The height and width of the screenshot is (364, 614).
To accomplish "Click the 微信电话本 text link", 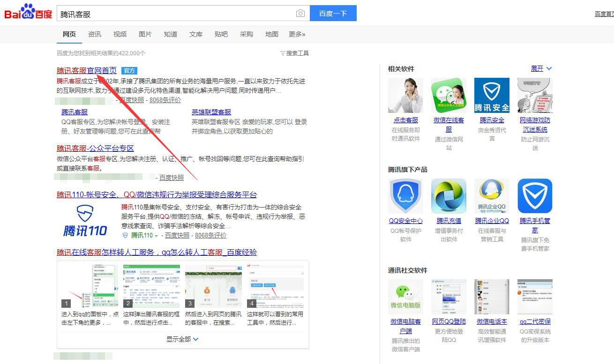I will 492,321.
